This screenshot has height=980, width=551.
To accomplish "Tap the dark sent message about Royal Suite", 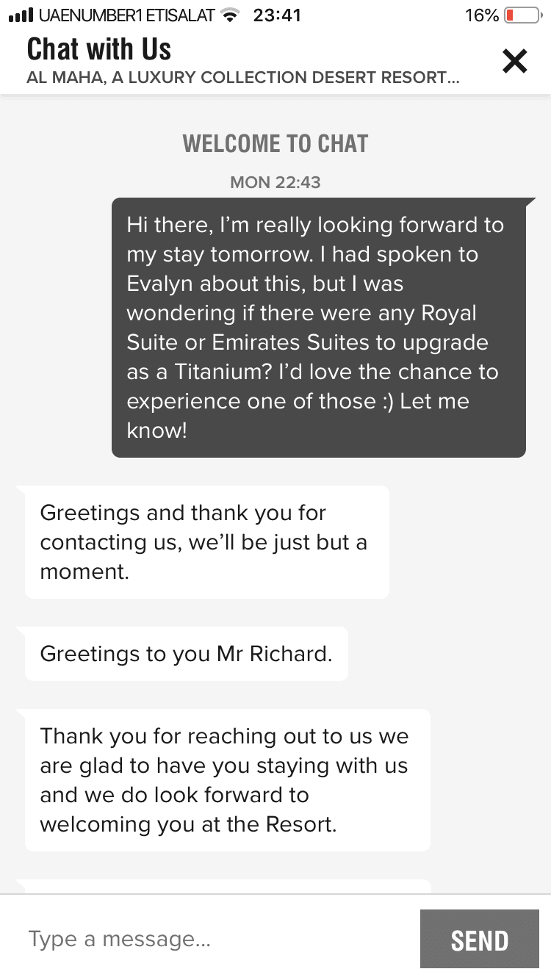I will [318, 327].
